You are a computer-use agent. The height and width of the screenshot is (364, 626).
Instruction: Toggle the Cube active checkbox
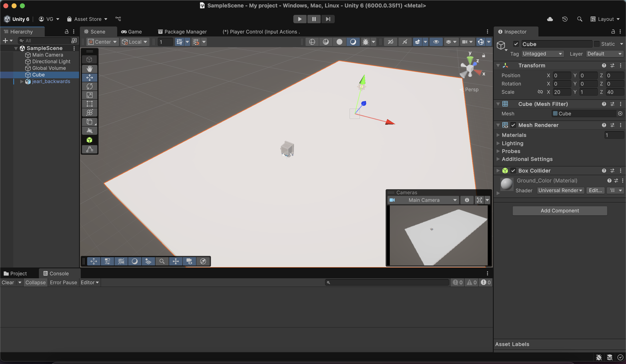(x=516, y=44)
